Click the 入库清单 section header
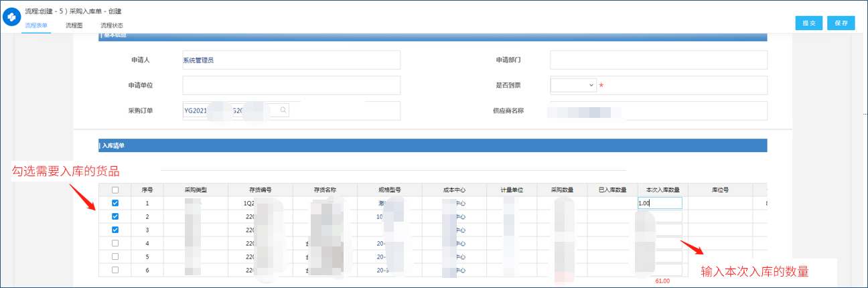868x288 pixels. [x=433, y=145]
